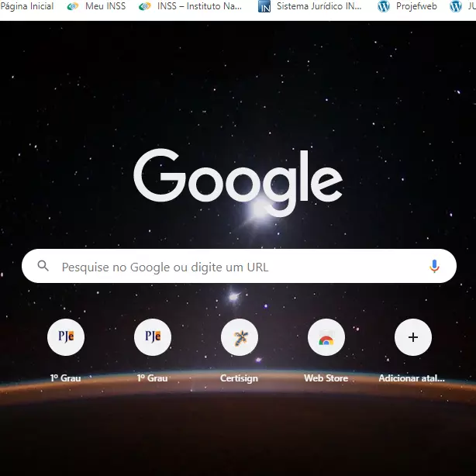
Task: Click the Projefweb WordPress favicon
Action: tap(384, 6)
